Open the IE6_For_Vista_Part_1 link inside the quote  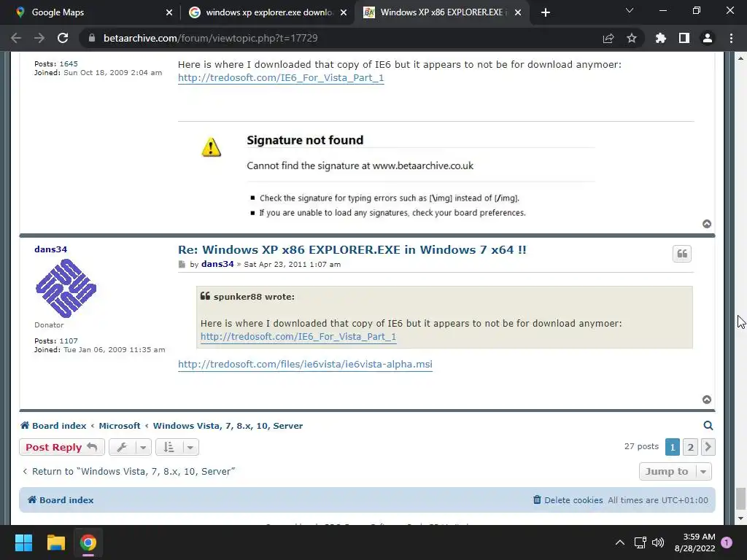point(298,337)
